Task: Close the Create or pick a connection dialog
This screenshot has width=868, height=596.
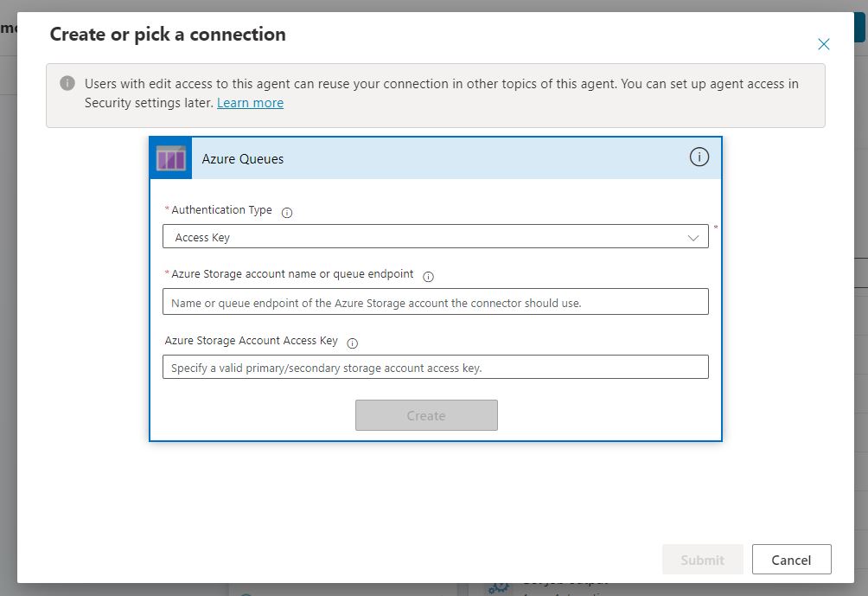Action: coord(823,44)
